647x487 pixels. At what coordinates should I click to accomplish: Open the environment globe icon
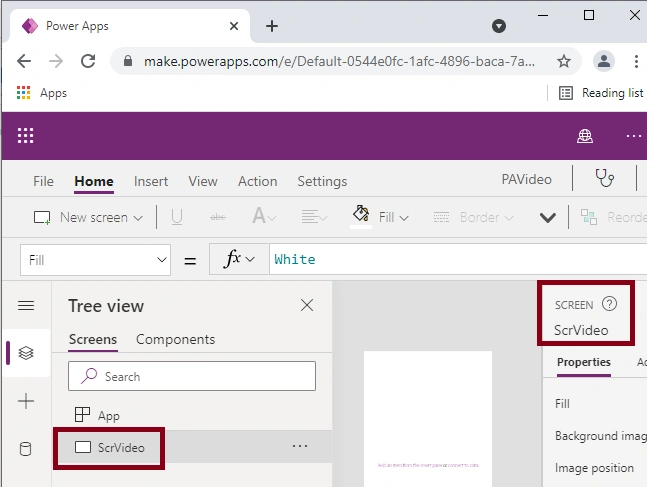[x=585, y=136]
